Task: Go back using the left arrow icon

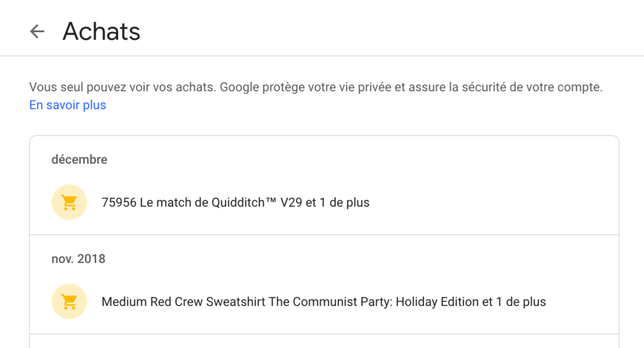Action: (x=37, y=31)
